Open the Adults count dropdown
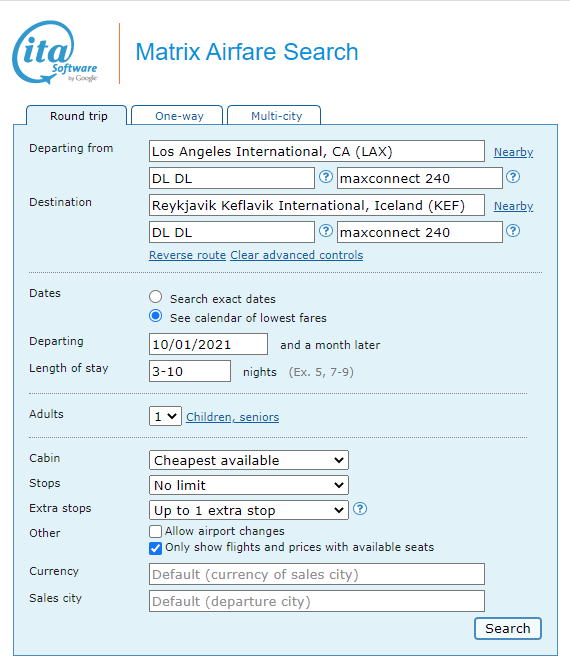The width and height of the screenshot is (570, 665). 165,416
